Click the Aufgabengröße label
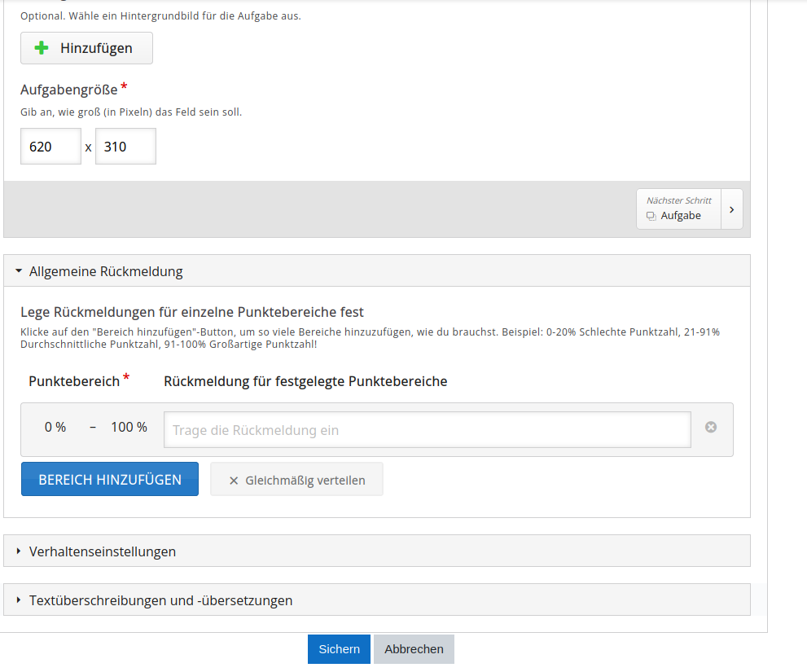The image size is (807, 672). [69, 90]
